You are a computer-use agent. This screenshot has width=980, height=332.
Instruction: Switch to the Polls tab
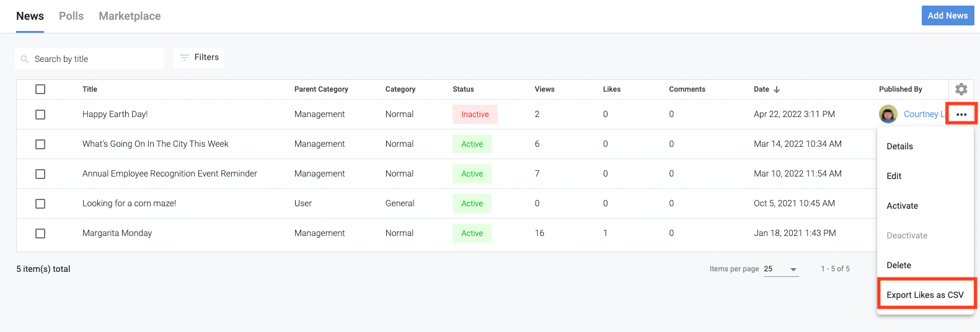[x=71, y=16]
